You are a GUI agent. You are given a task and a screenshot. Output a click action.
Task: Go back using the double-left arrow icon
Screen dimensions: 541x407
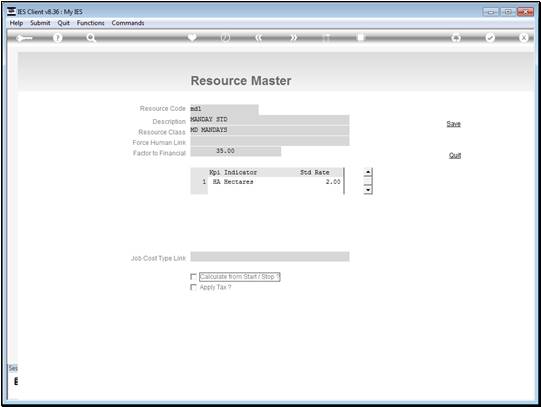tap(259, 38)
